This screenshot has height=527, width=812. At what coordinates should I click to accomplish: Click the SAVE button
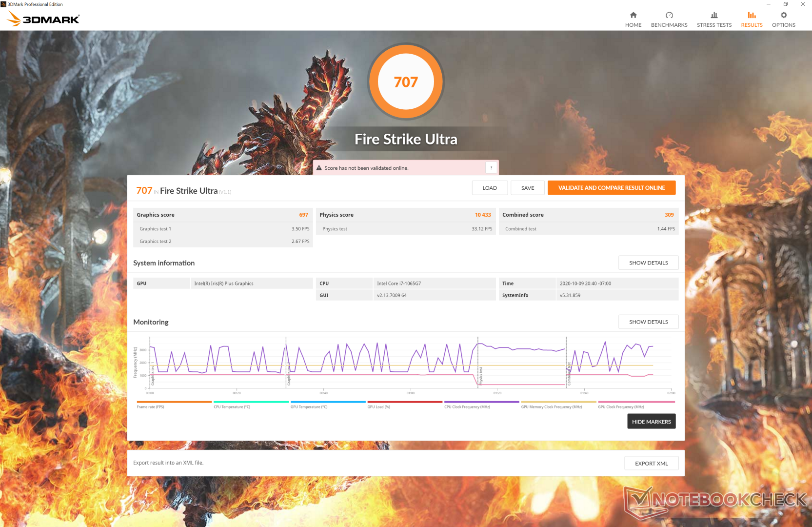pos(528,188)
